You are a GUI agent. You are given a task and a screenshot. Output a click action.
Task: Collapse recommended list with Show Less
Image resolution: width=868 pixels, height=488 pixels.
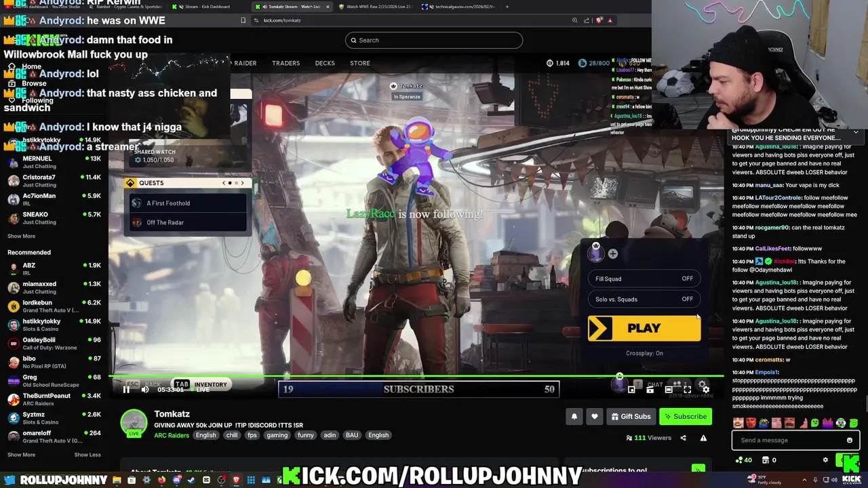87,455
